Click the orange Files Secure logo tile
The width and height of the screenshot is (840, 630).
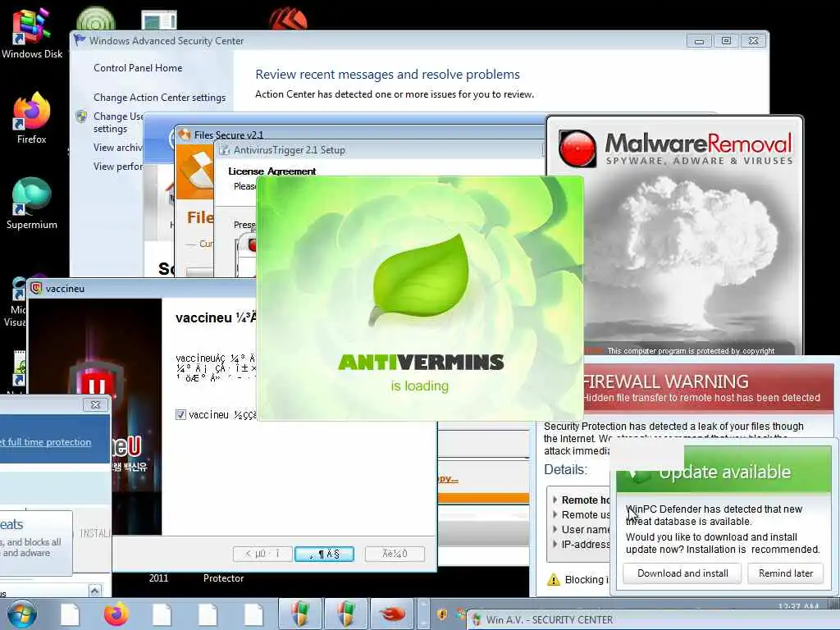pyautogui.click(x=195, y=172)
